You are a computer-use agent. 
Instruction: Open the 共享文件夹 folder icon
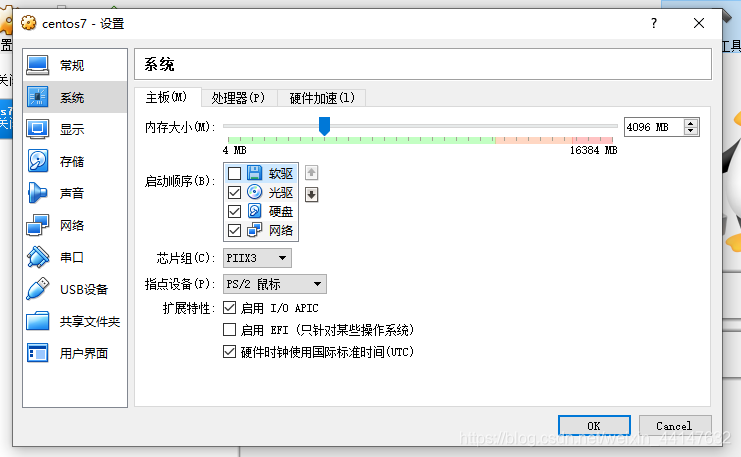pos(37,321)
